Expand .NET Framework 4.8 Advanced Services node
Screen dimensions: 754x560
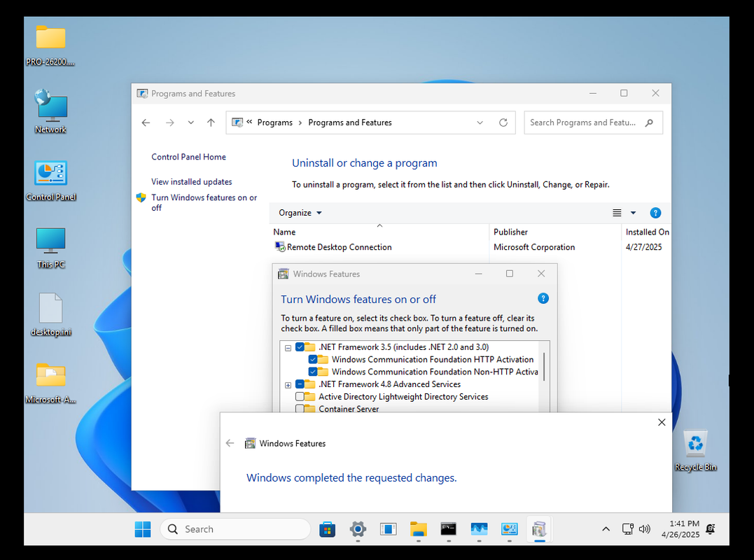[x=288, y=385]
